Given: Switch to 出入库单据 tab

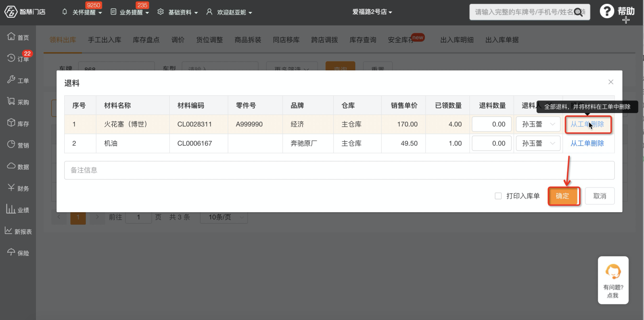Looking at the screenshot, I should (502, 40).
